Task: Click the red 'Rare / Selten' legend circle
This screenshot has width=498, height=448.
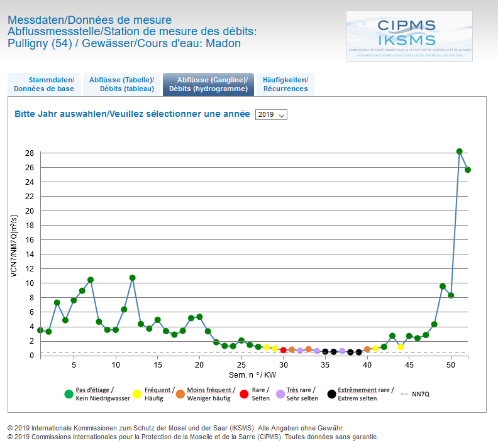Action: pyautogui.click(x=245, y=394)
